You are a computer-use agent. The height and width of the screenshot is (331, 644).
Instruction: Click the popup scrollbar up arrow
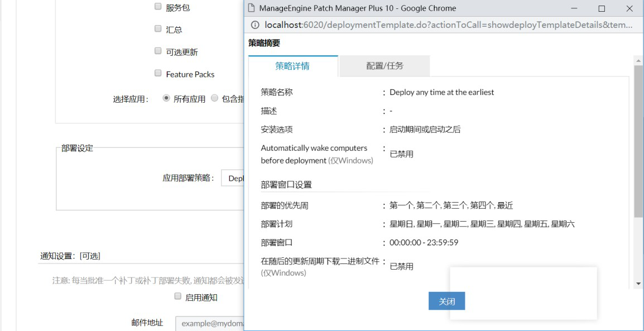[638, 61]
